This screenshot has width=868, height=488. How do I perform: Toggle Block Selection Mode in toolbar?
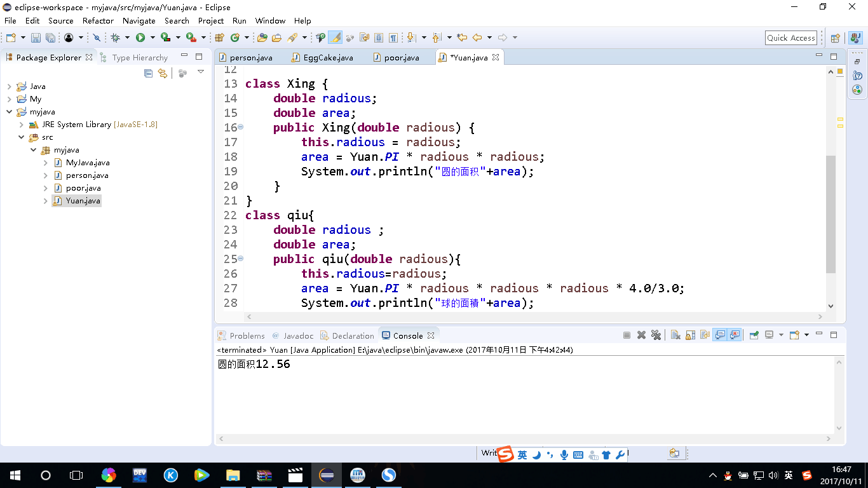click(x=379, y=37)
